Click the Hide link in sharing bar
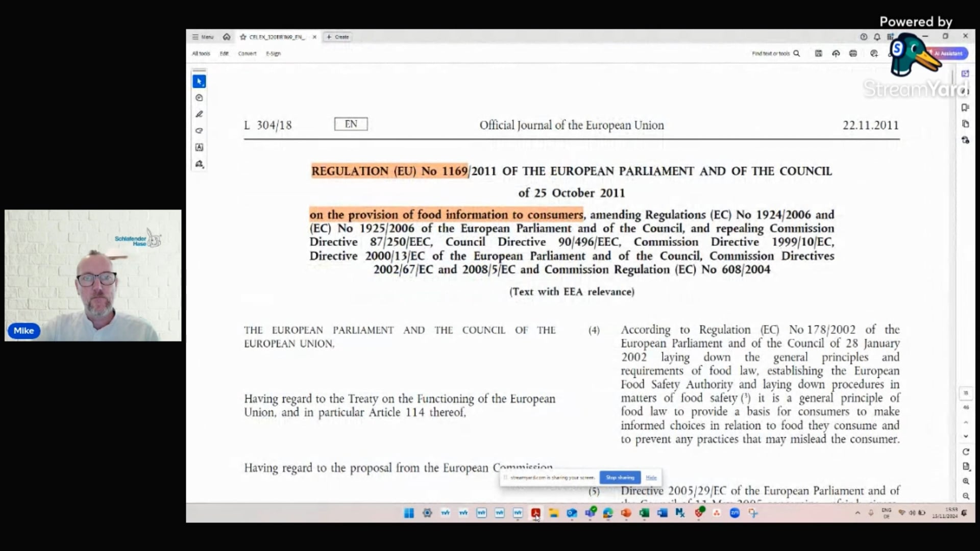 pyautogui.click(x=651, y=478)
